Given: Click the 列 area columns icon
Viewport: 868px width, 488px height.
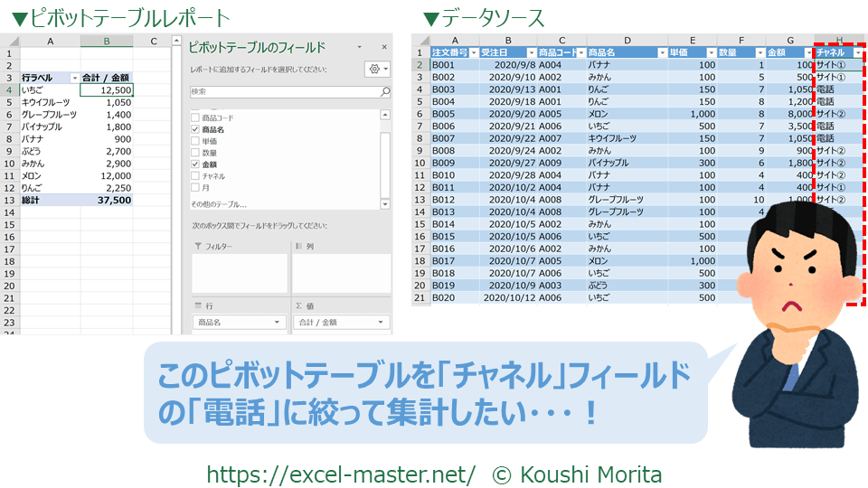Looking at the screenshot, I should [298, 246].
